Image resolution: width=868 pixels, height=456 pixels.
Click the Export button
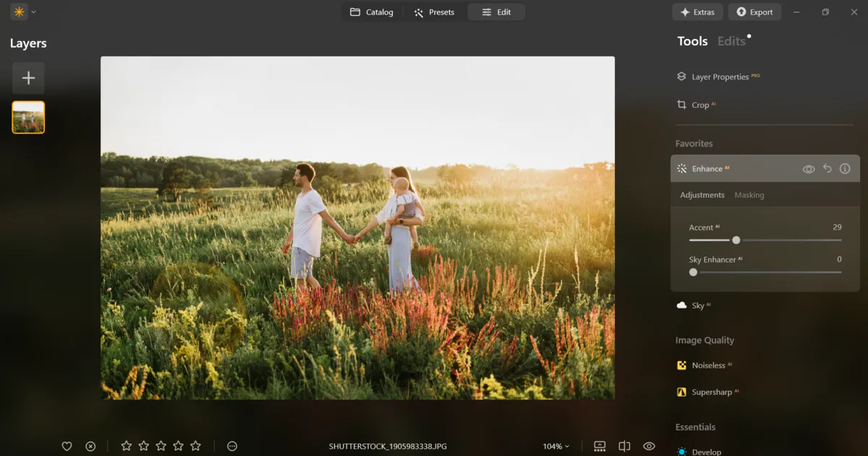click(754, 12)
